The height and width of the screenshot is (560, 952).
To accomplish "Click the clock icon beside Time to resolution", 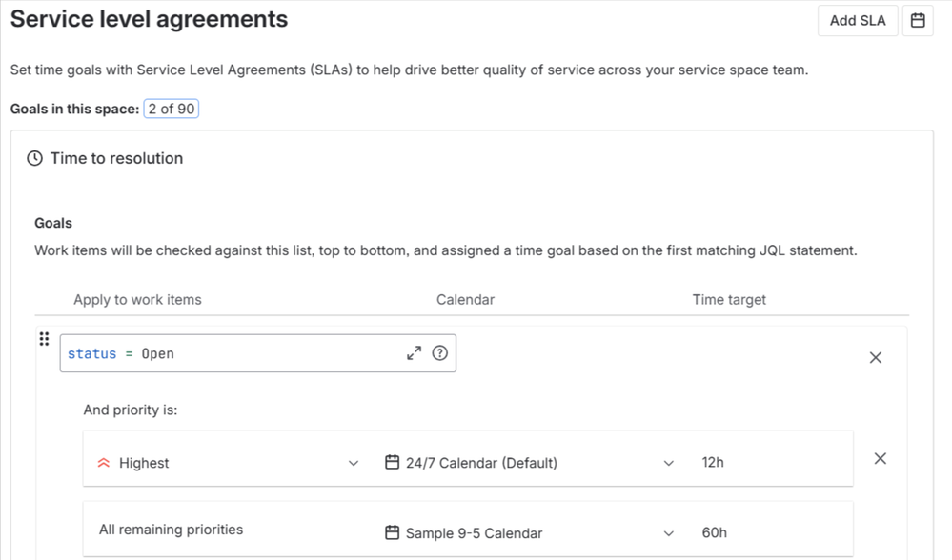I will (35, 158).
